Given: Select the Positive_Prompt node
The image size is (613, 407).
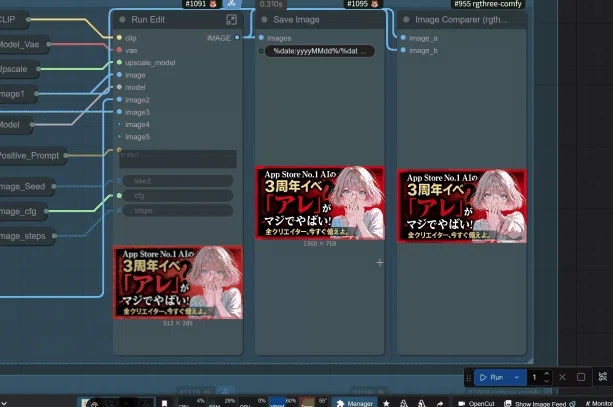Looking at the screenshot, I should point(32,156).
